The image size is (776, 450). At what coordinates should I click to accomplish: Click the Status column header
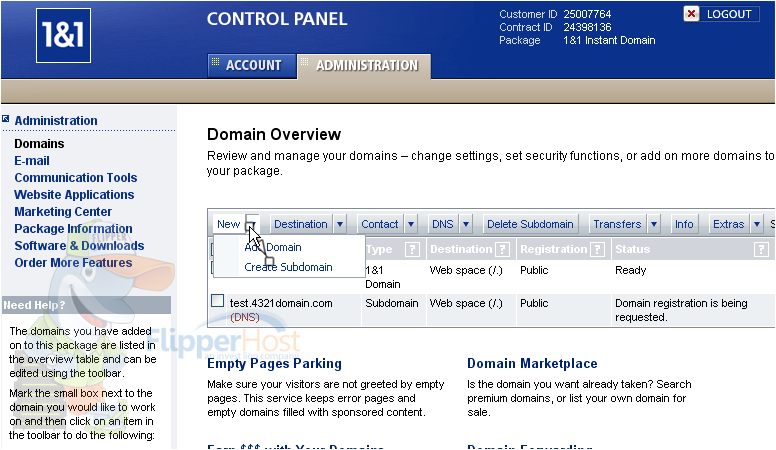pos(632,249)
